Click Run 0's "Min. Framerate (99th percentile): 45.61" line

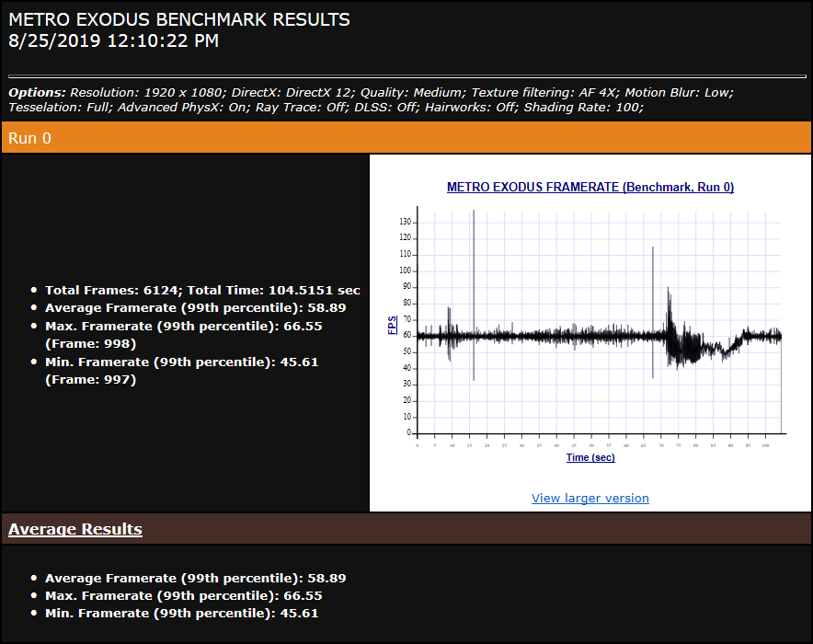pos(181,362)
